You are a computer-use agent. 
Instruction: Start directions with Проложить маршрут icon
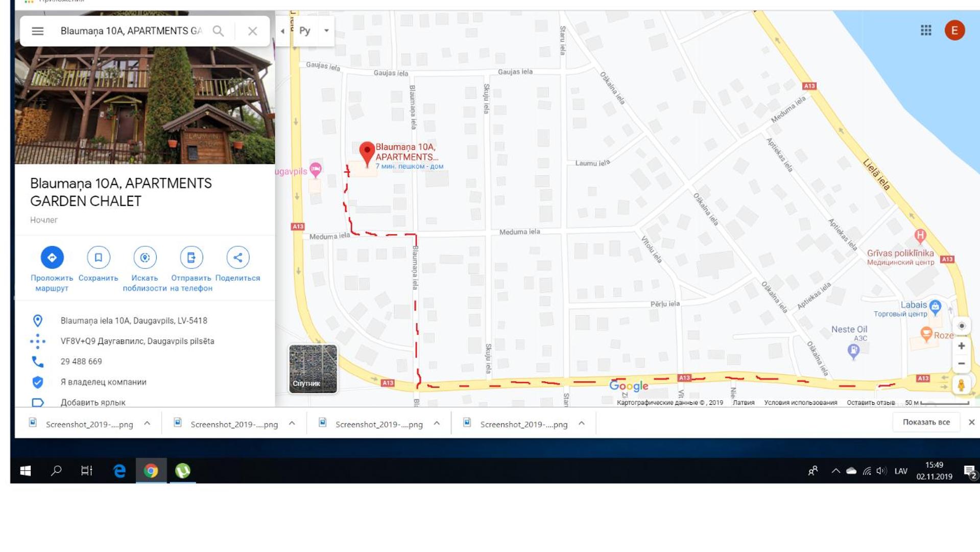point(52,258)
